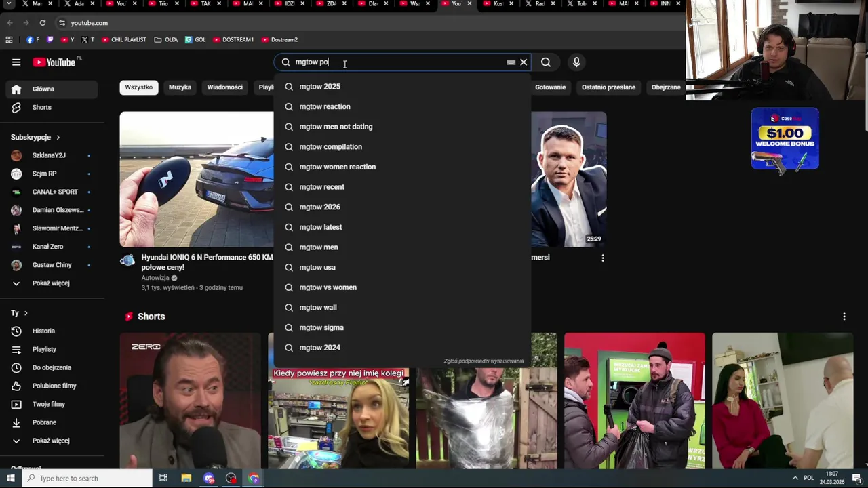Open the 'CHIL PLAYLIST' bookmark

[124, 40]
